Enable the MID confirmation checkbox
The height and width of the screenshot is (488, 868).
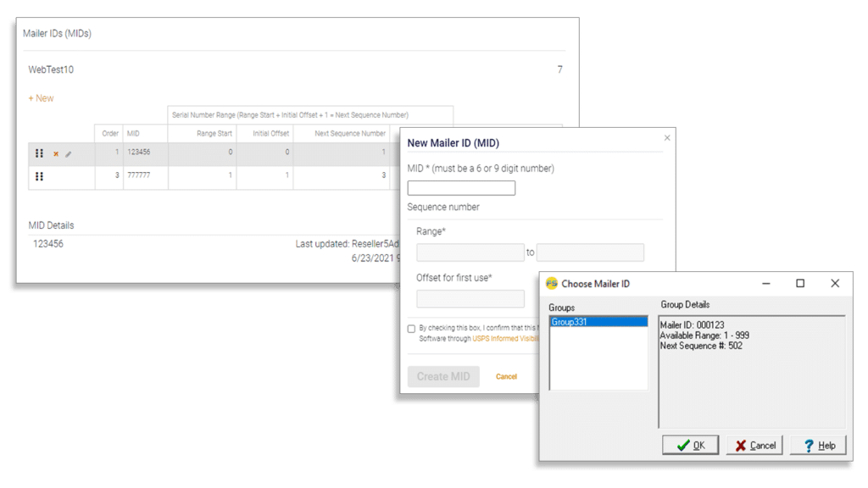pos(411,329)
